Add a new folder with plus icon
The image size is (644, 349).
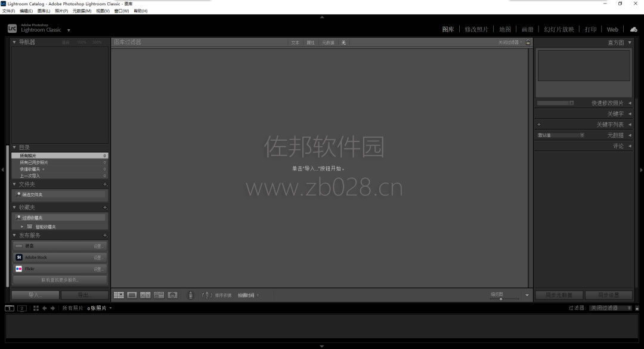105,184
